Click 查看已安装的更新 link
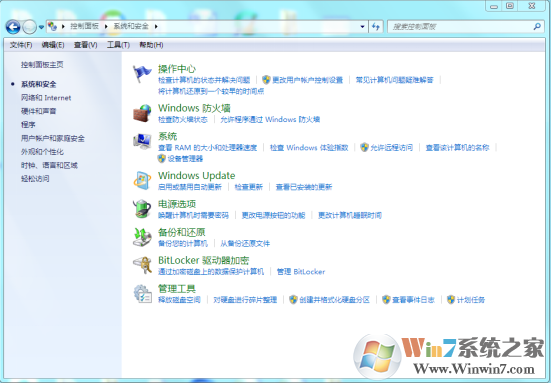Viewport: 551px width, 383px height. coord(304,187)
